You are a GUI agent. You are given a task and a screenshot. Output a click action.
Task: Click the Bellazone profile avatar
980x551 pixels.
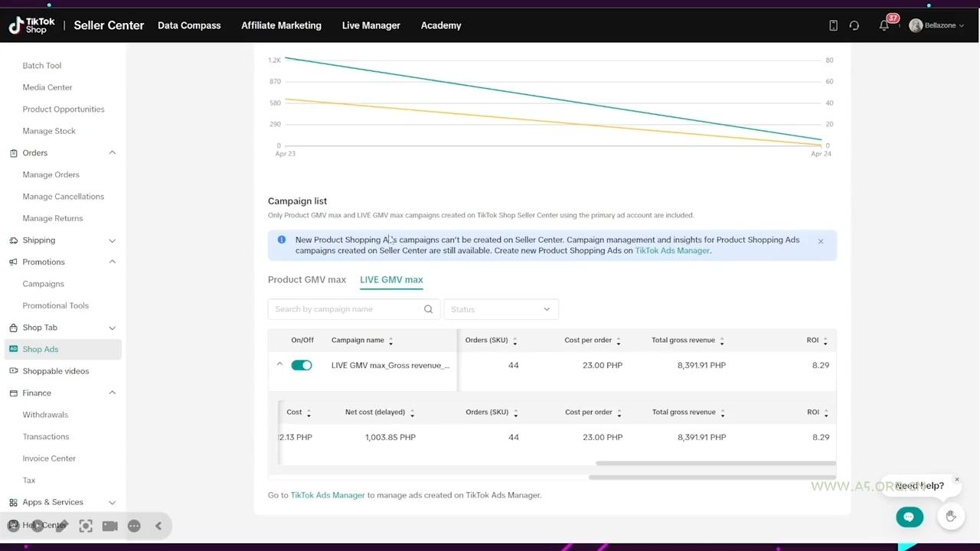click(916, 25)
